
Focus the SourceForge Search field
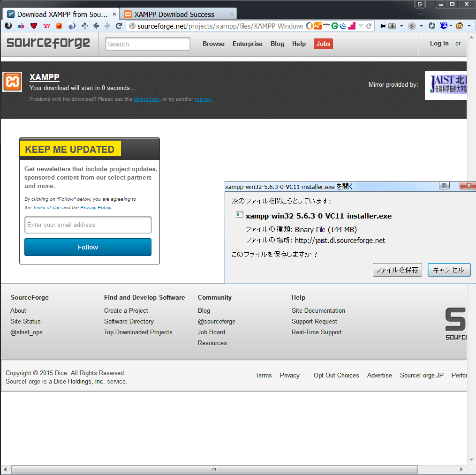point(148,44)
